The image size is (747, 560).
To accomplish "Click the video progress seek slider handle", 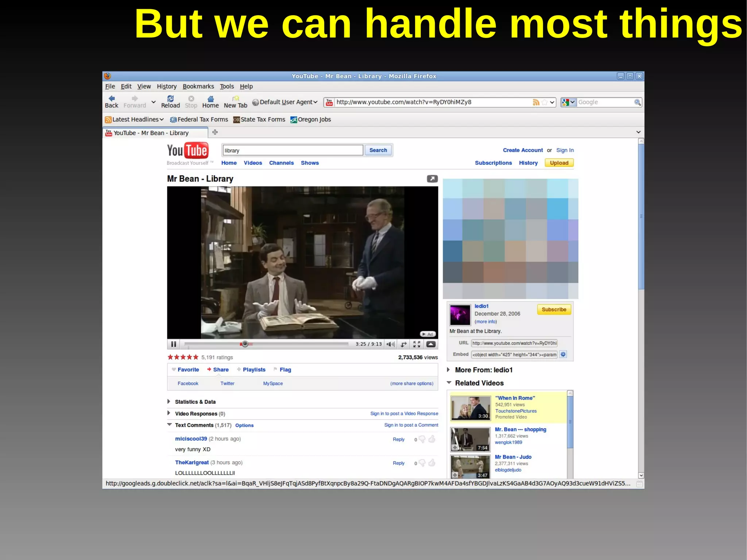I will tap(245, 344).
